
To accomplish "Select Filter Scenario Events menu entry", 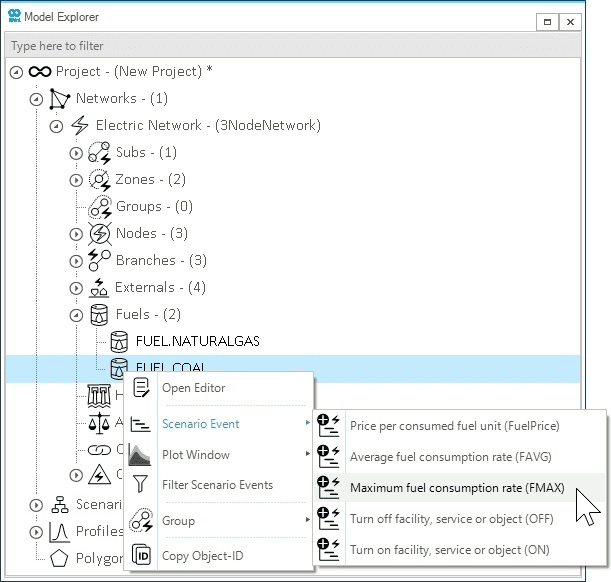I will point(217,485).
